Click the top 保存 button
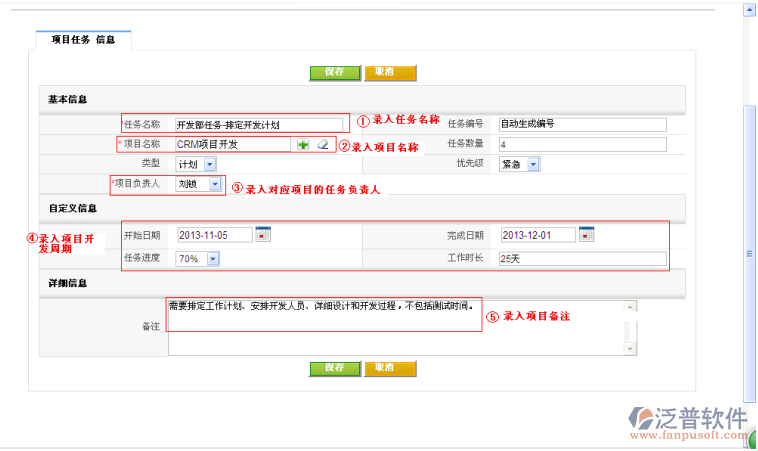 point(335,72)
